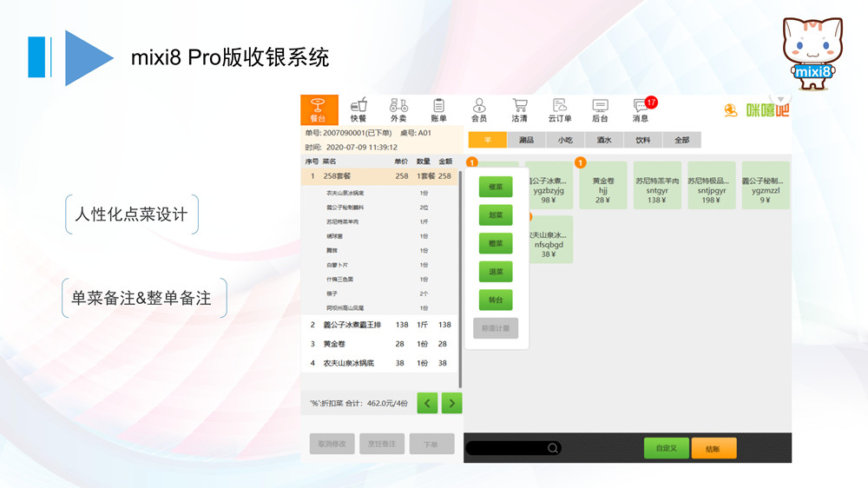Click the 烹饪备注 cooking note button
The height and width of the screenshot is (488, 868).
point(382,444)
